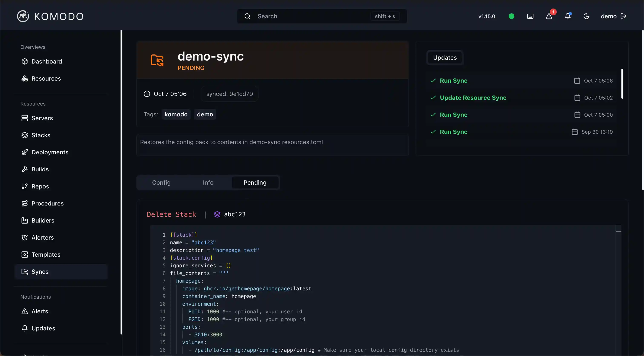Open the Syncs section icon in sidebar

25,271
